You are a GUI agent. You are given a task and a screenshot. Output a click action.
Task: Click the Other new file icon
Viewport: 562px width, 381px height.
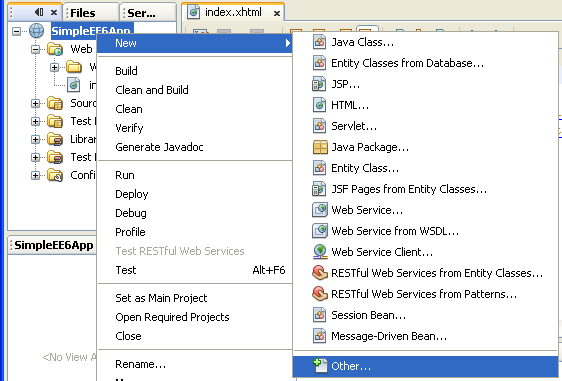point(320,366)
